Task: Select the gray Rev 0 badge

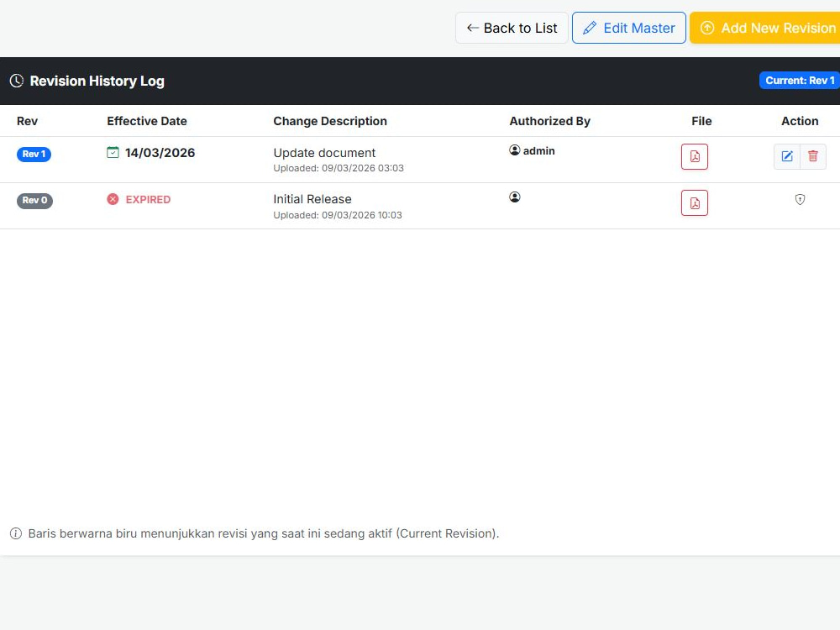Action: click(x=34, y=201)
